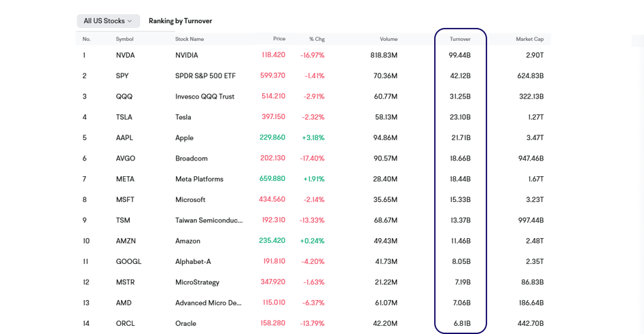Viewport: 644px width, 334px height.
Task: Open the ORCL symbol
Action: (x=125, y=324)
